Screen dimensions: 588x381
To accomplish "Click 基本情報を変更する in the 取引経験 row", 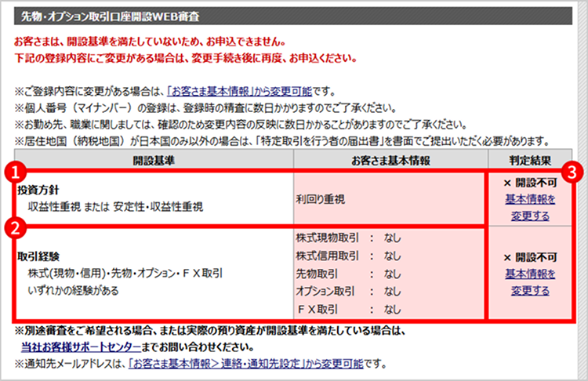I will coord(530,281).
